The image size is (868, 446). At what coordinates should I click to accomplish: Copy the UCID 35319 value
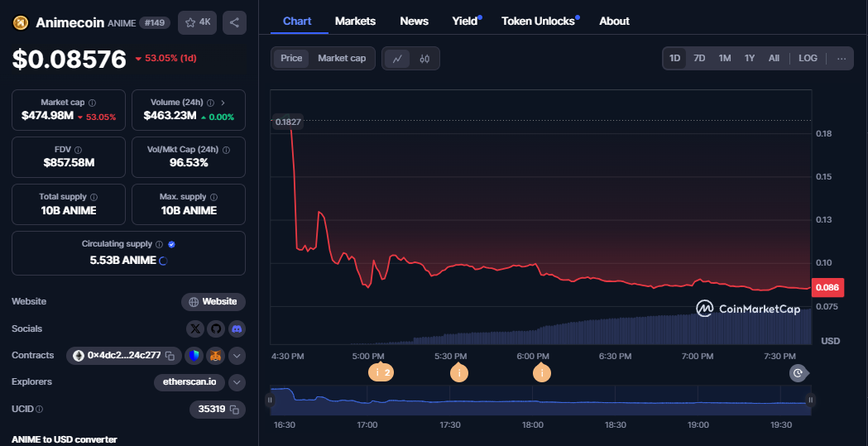[x=235, y=409]
